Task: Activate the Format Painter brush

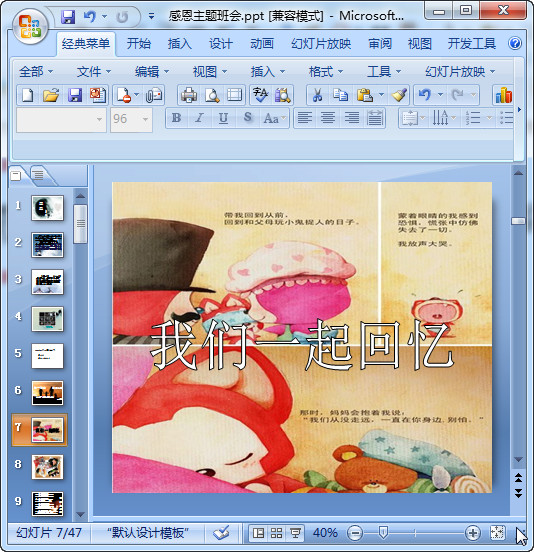Action: 399,95
